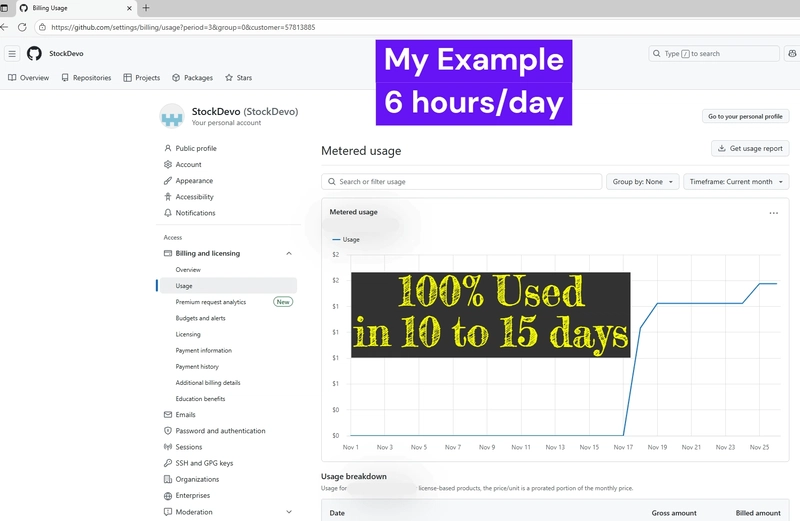Collapse the Billing and licensing section

(289, 254)
